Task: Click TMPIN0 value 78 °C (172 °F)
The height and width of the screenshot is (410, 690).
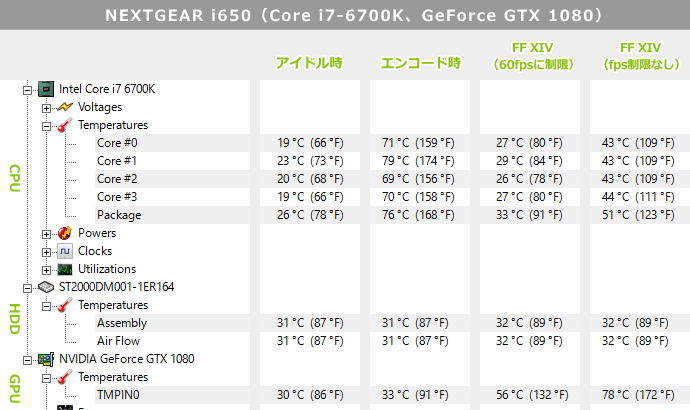Action: coord(638,395)
